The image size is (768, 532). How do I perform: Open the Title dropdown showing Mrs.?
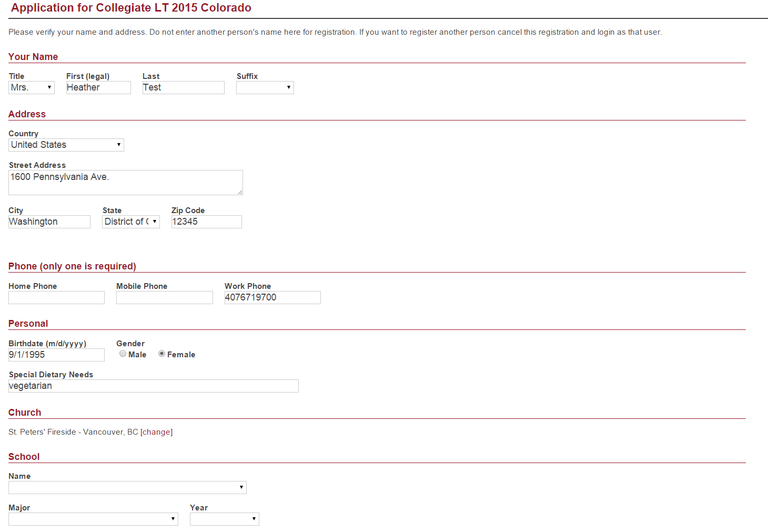[x=32, y=87]
